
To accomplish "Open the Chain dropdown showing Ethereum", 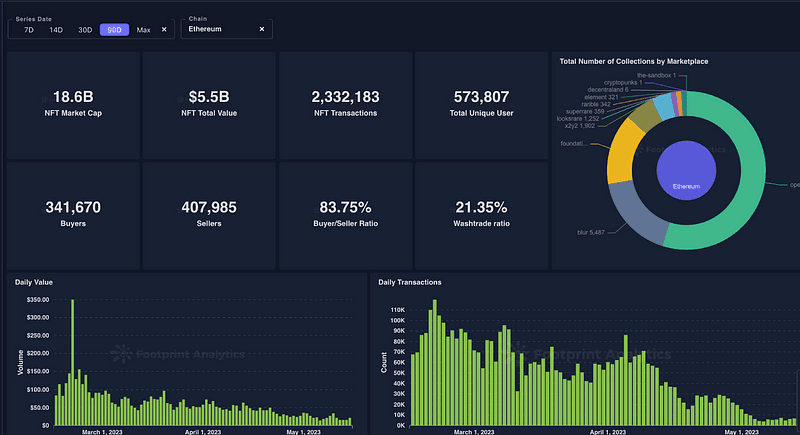I will pyautogui.click(x=227, y=29).
